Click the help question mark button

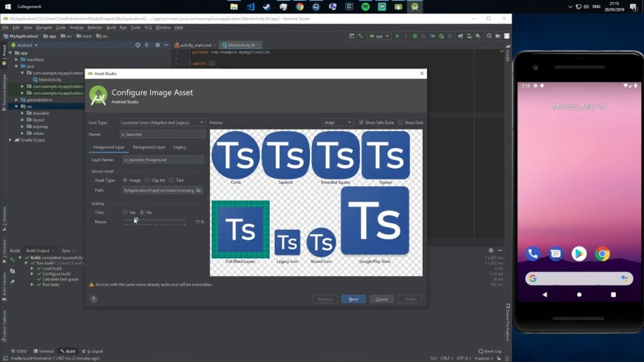94,299
